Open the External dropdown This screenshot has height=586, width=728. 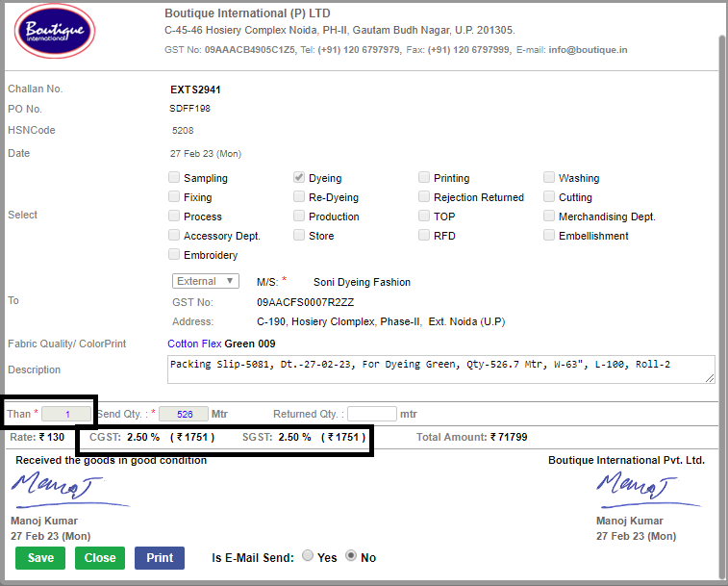tap(206, 281)
